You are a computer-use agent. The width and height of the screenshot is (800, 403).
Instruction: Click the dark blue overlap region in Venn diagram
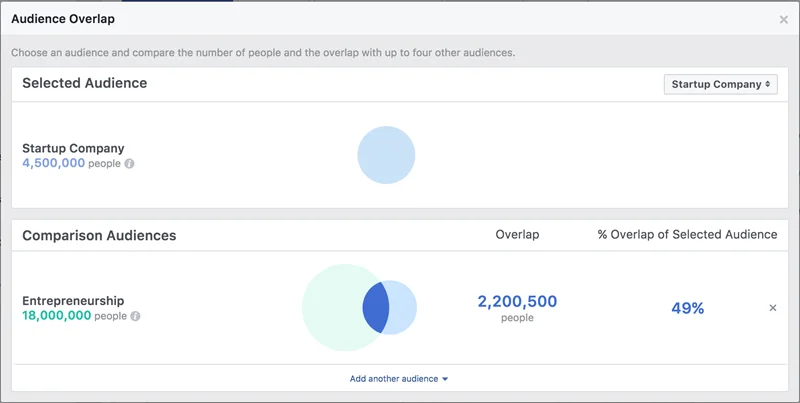376,308
